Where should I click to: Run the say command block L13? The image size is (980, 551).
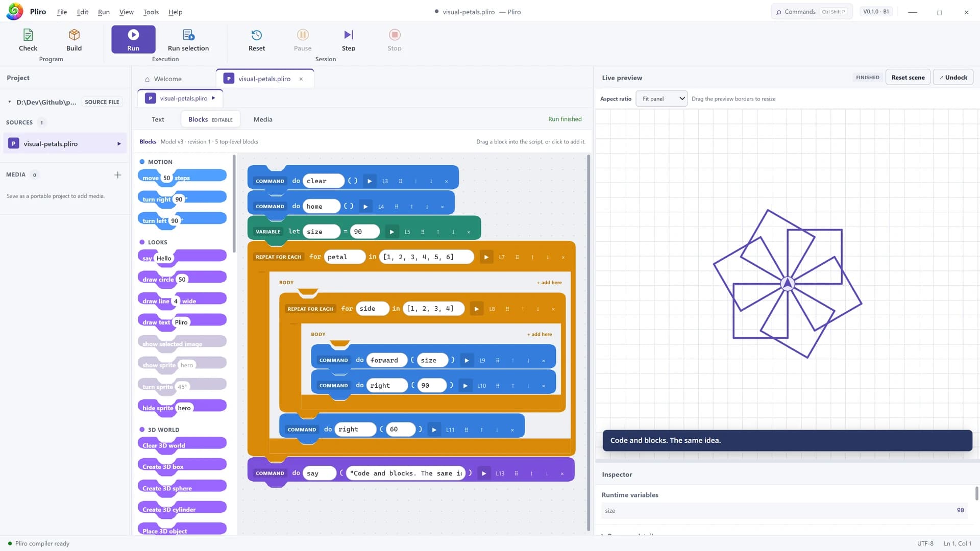(x=484, y=473)
